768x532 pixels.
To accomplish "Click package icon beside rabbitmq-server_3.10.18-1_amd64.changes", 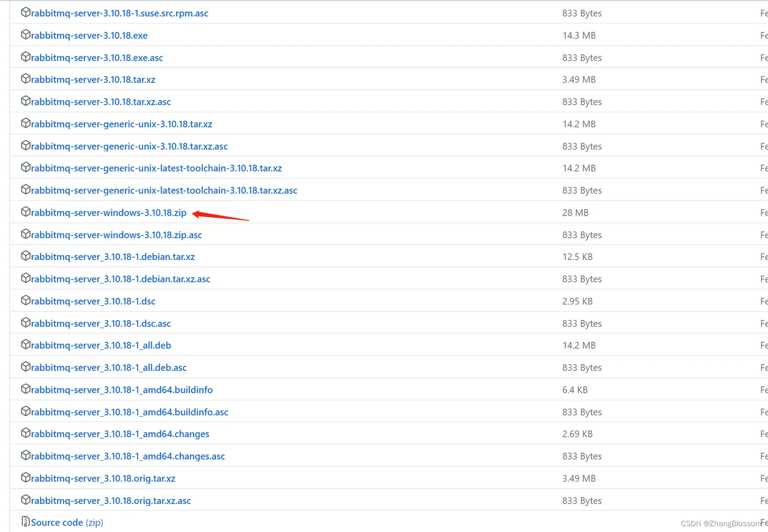I will (x=25, y=433).
